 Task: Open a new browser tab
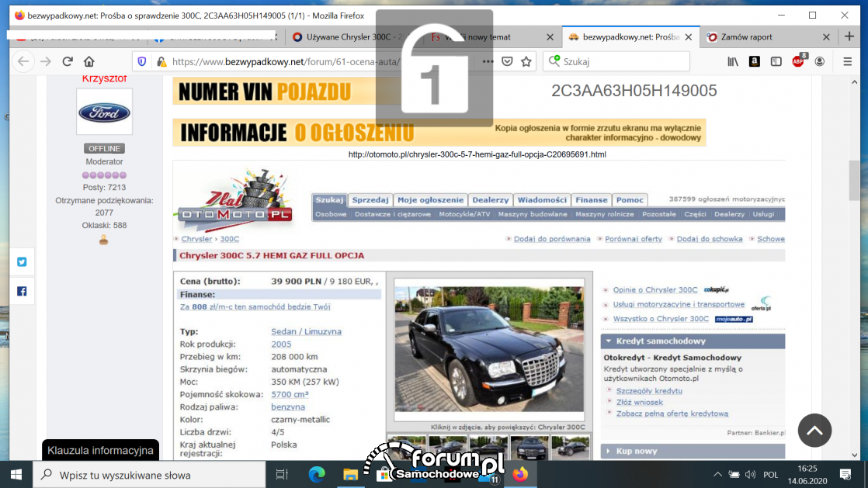click(x=849, y=36)
